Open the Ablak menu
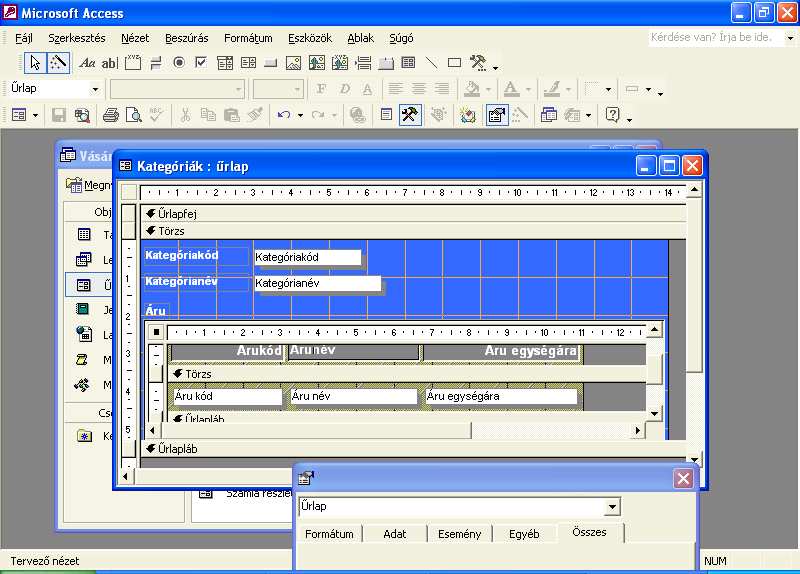 pyautogui.click(x=360, y=38)
